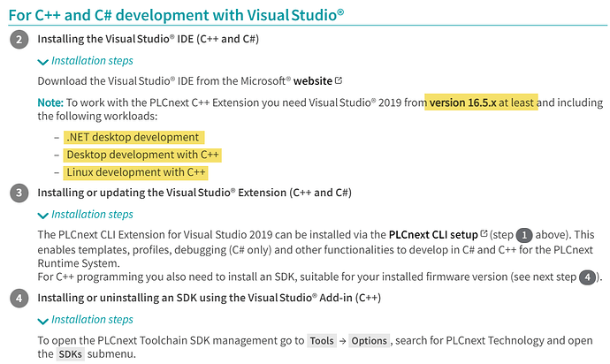610x364 pixels.
Task: Click the step 4 badge beside the SDK heading
Action: [19, 298]
